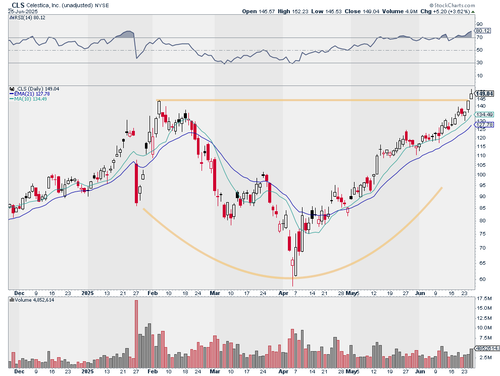Click the long red candle on January 27
This screenshot has height=376, width=500.
tap(136, 183)
